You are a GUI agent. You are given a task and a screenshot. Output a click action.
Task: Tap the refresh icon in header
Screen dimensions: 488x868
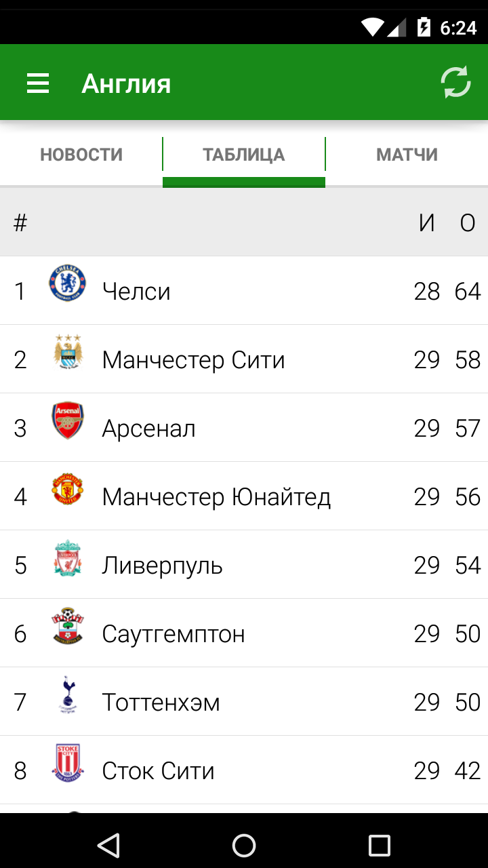[455, 83]
